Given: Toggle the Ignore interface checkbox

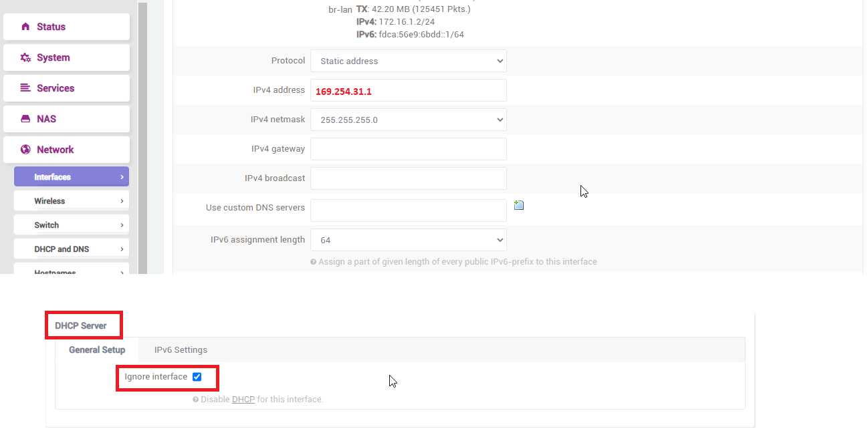Looking at the screenshot, I should pyautogui.click(x=197, y=377).
